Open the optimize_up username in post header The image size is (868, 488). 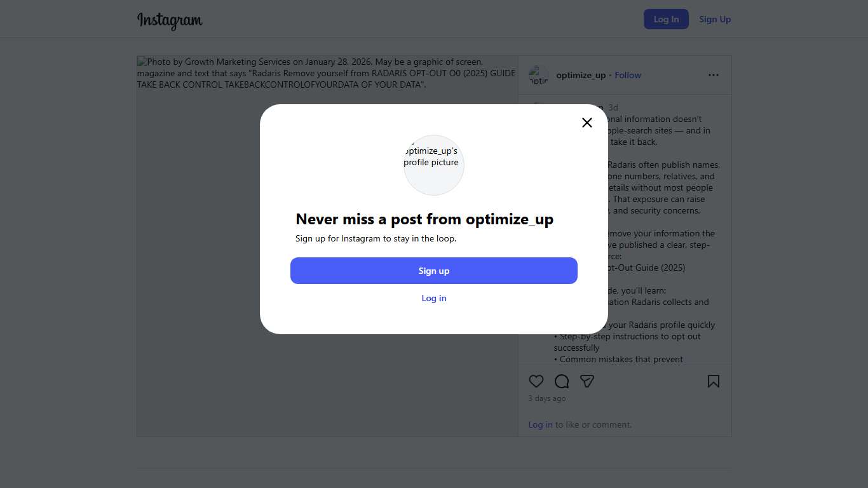pyautogui.click(x=581, y=75)
